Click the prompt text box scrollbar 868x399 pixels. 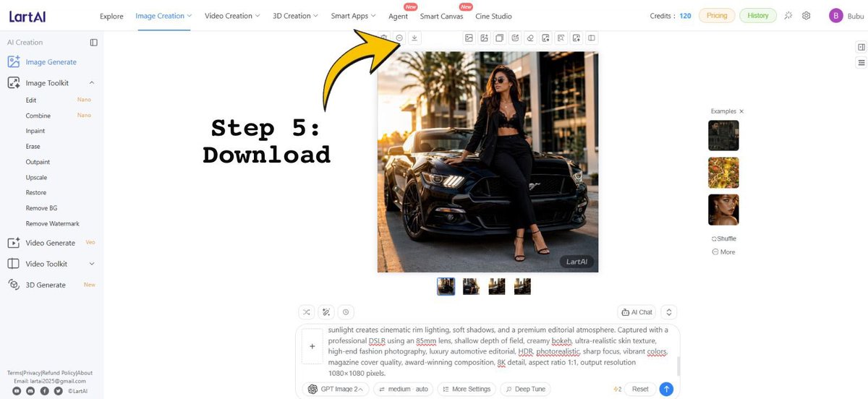pyautogui.click(x=678, y=366)
